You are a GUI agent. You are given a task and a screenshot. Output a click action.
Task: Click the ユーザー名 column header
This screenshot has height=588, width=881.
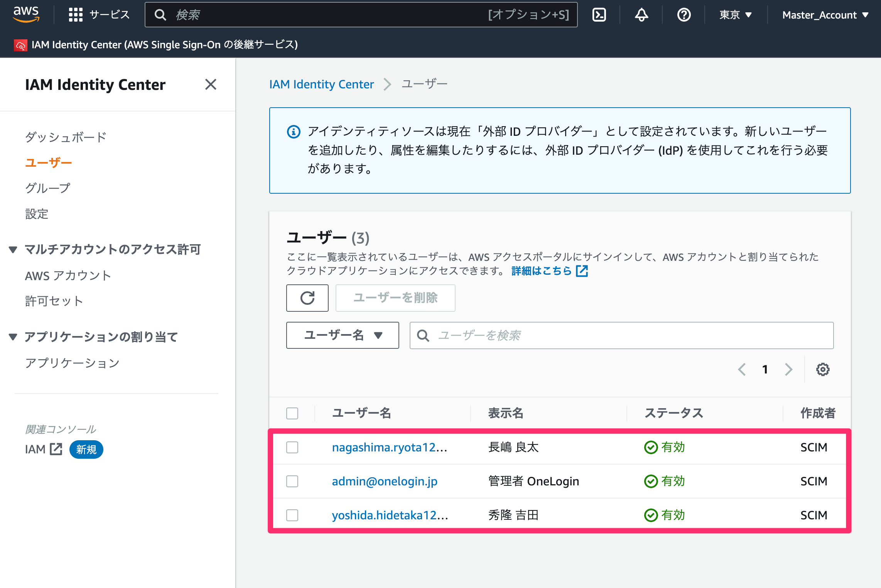tap(361, 413)
